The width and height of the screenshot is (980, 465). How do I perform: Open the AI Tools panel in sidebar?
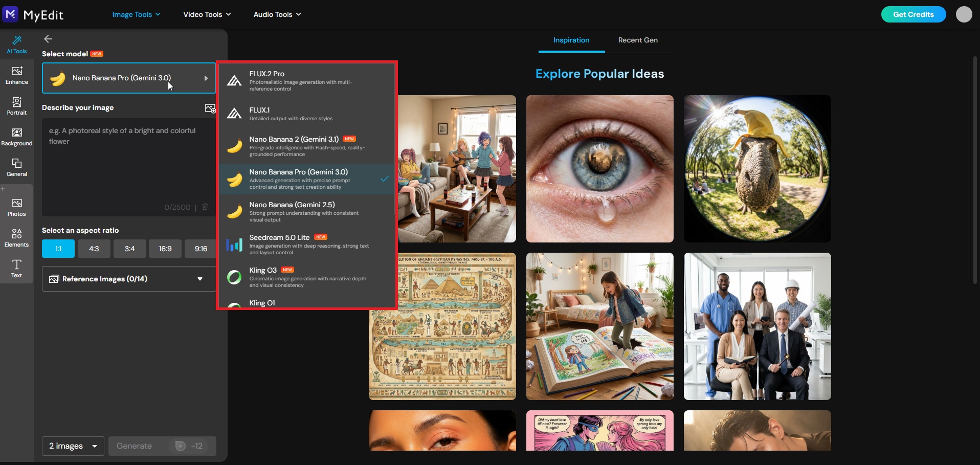[16, 44]
